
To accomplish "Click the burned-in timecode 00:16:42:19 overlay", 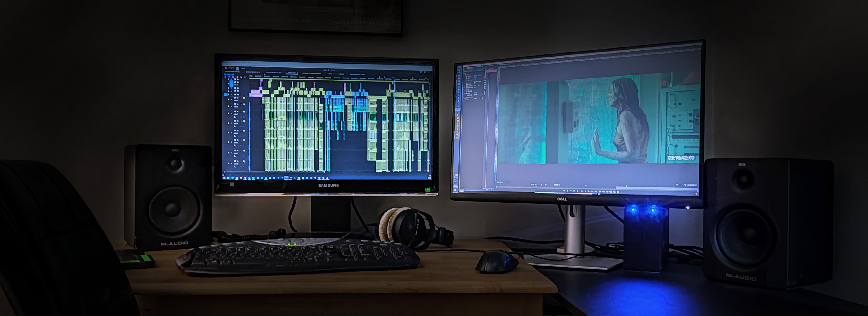I will click(681, 158).
